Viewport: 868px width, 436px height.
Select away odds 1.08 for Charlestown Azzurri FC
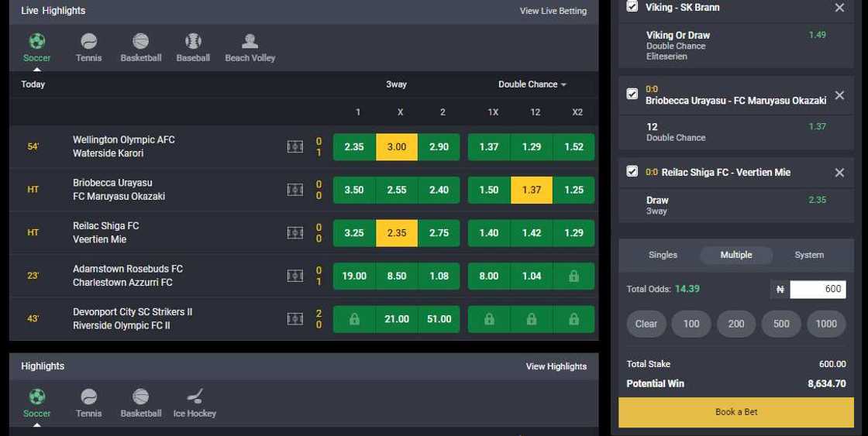point(439,276)
